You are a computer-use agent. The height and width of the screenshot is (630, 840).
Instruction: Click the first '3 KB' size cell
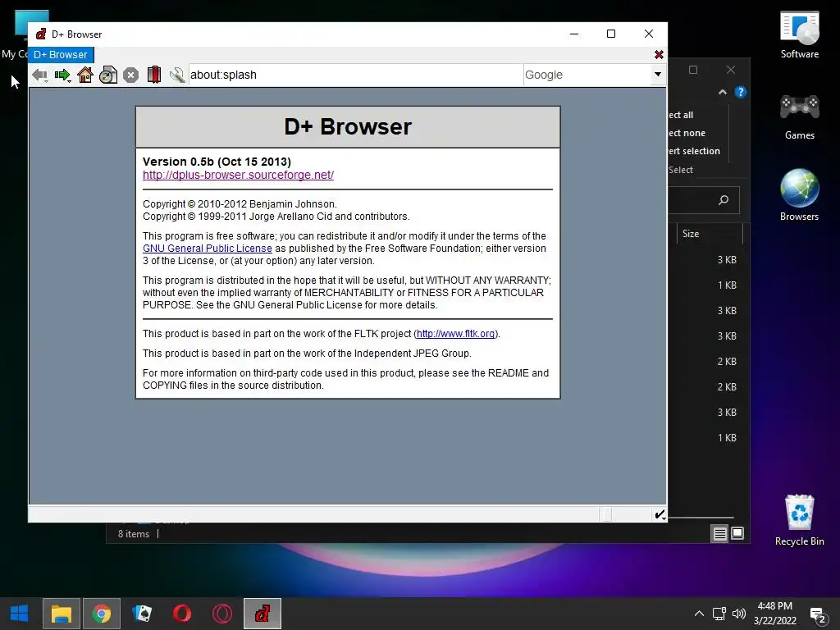coord(727,260)
